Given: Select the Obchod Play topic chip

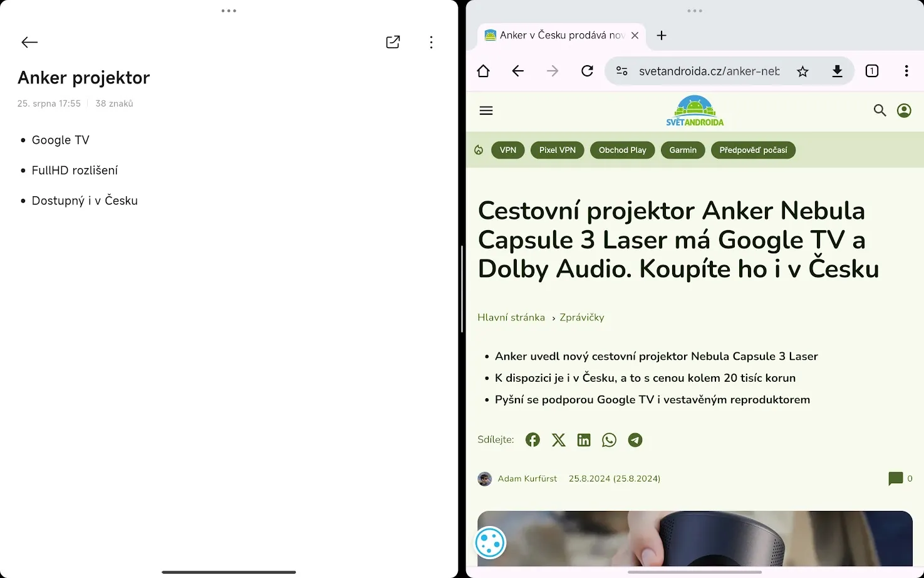Looking at the screenshot, I should tap(622, 150).
